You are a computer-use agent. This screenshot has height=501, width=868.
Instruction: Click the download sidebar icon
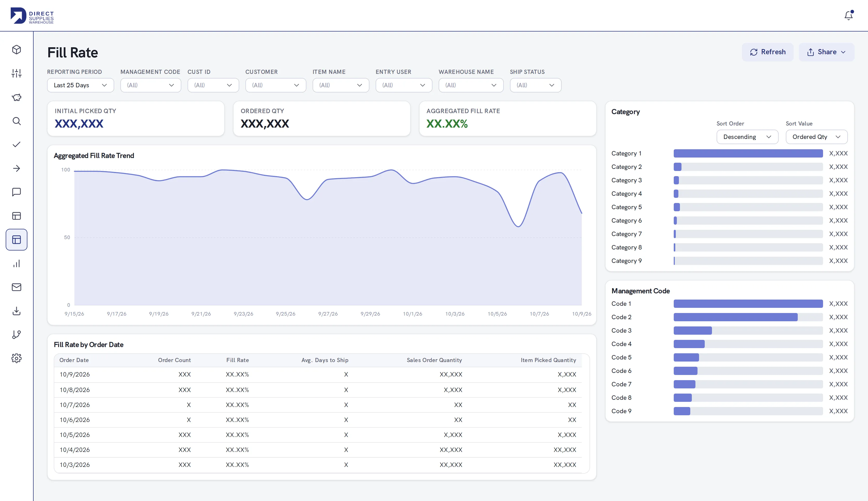coord(17,311)
